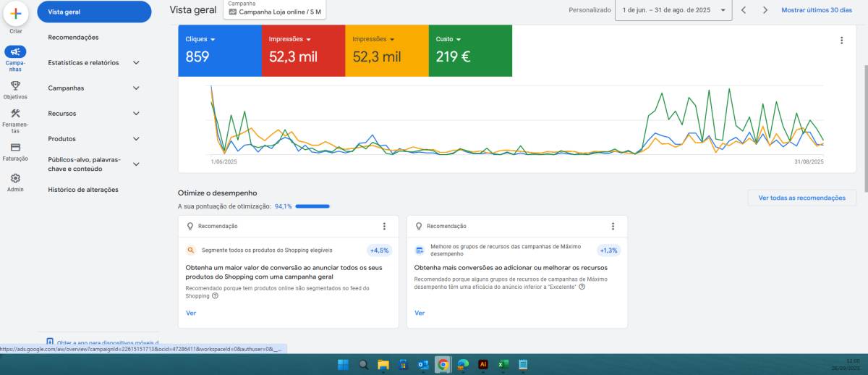Click help icon after 'feed do Shopping'

click(x=215, y=296)
